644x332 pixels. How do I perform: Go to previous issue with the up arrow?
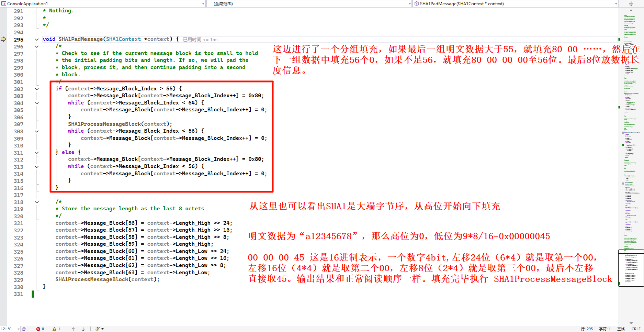73,329
